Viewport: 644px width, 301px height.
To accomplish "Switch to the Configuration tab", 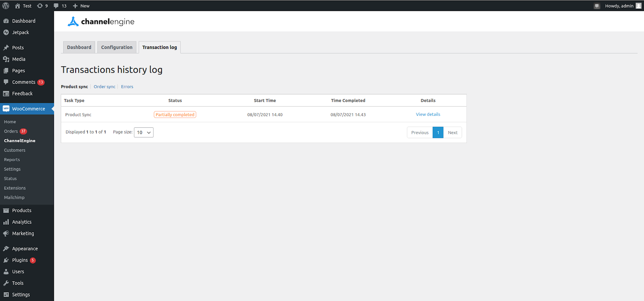I will [x=117, y=47].
